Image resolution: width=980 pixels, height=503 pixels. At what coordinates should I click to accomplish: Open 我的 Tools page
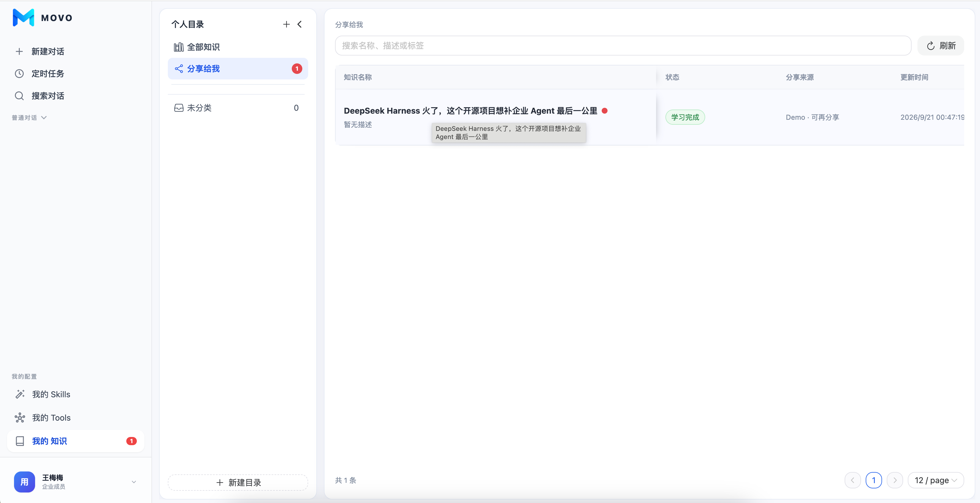pos(51,418)
